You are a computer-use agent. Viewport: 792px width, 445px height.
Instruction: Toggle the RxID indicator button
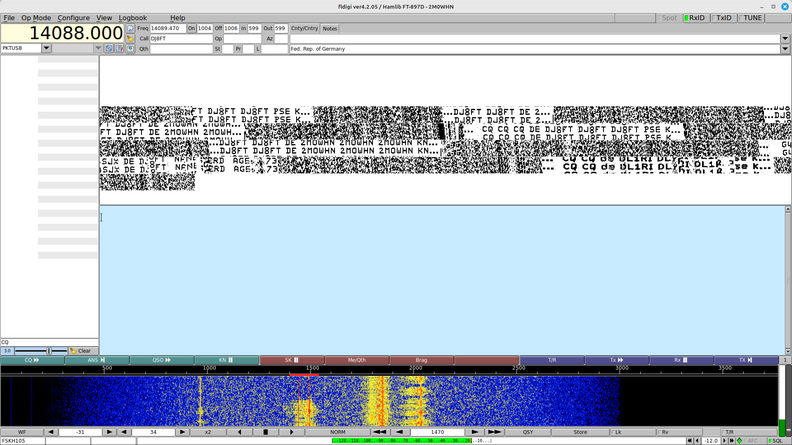click(x=693, y=18)
